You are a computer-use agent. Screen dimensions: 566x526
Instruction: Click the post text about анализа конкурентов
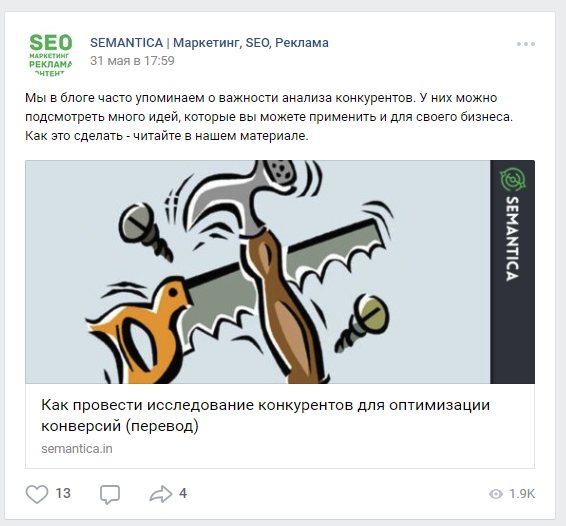coord(269,117)
